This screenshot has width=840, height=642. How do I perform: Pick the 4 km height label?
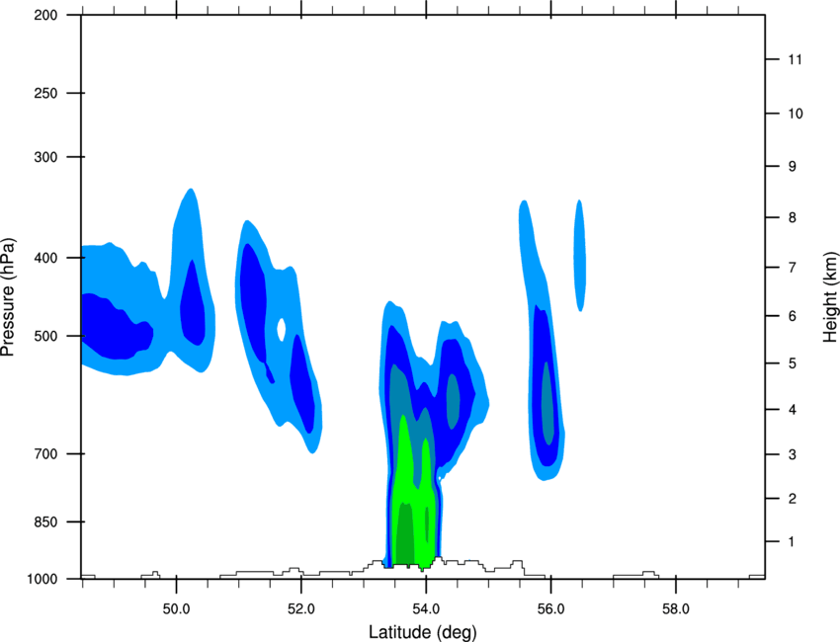tap(792, 410)
